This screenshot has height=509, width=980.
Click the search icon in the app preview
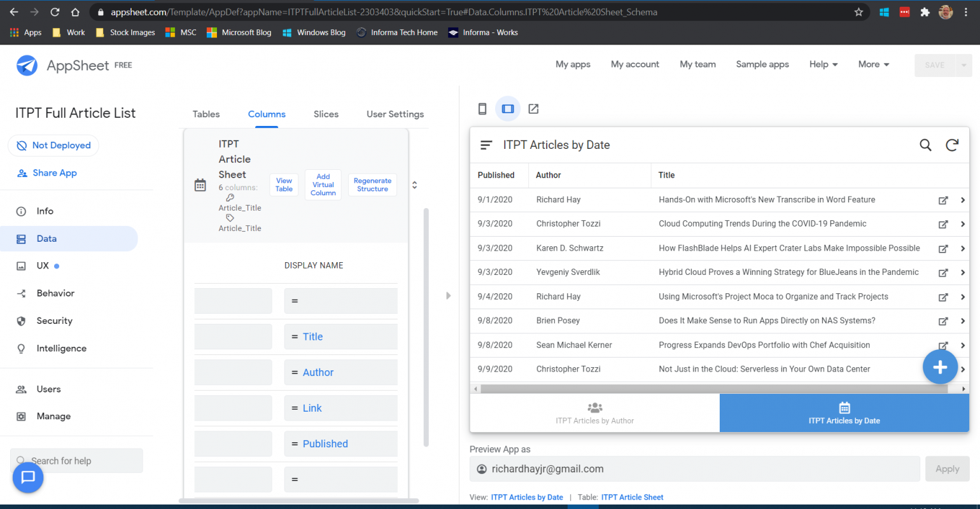point(925,144)
